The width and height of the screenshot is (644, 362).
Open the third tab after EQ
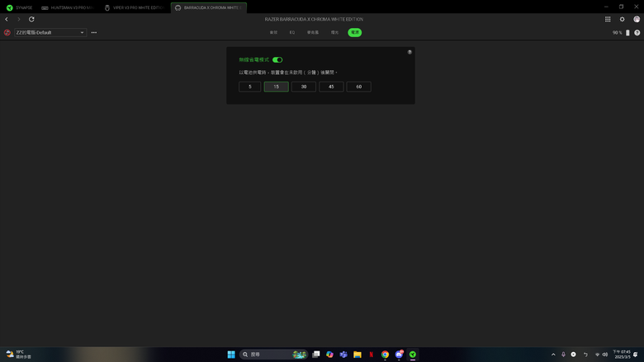point(313,32)
